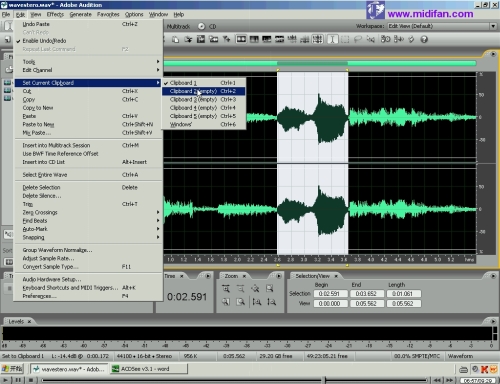Image resolution: width=500 pixels, height=384 pixels.
Task: Open Preferences from Edit menu
Action: click(88, 296)
